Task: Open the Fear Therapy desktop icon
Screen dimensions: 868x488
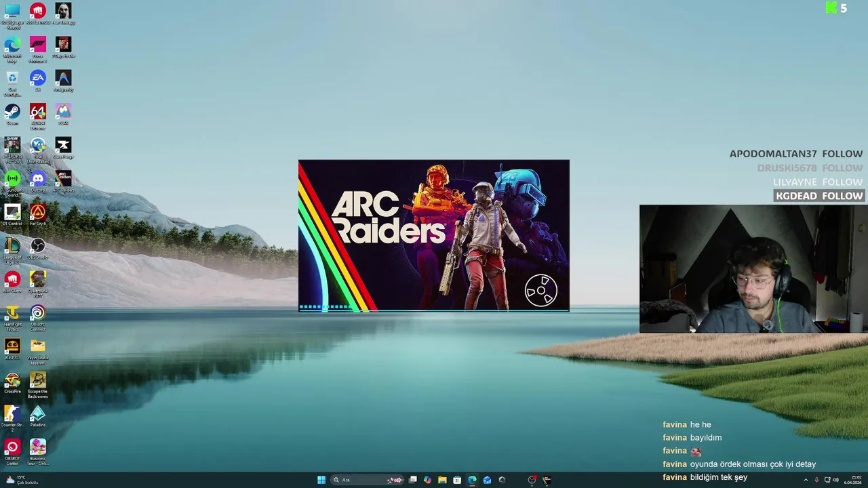Action: [63, 14]
